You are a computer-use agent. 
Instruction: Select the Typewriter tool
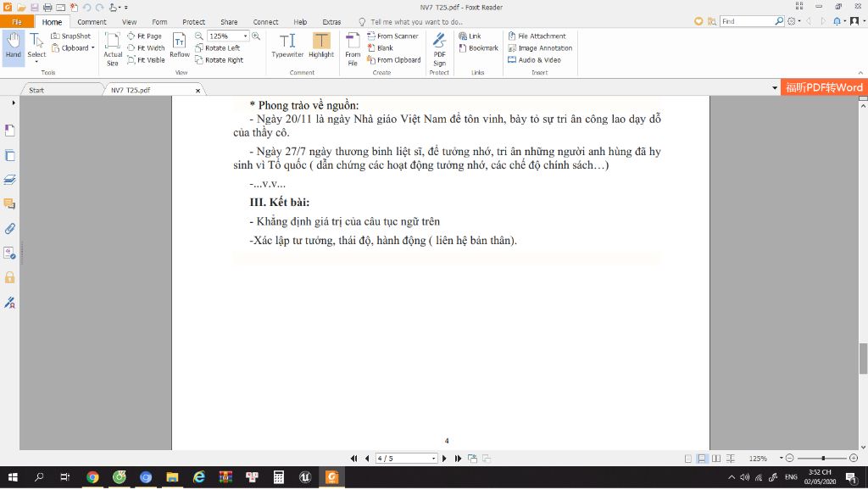pyautogui.click(x=287, y=46)
